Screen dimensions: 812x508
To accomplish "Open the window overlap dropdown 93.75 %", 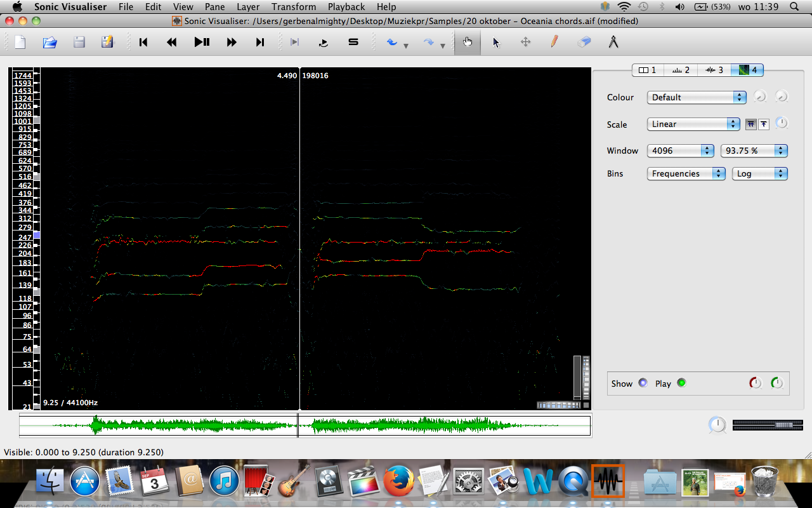I will [x=754, y=150].
